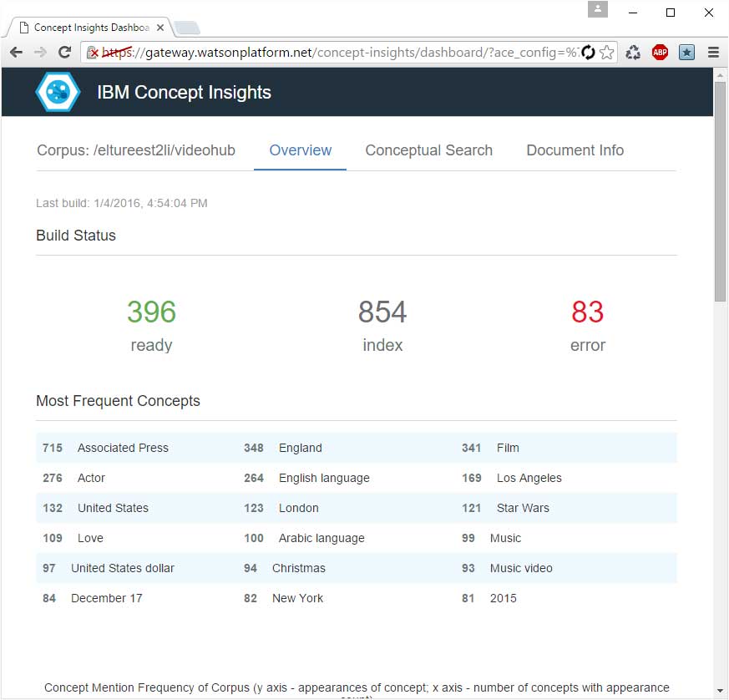Select the English language concept entry
Screen dimensions: 729x700
[x=306, y=478]
